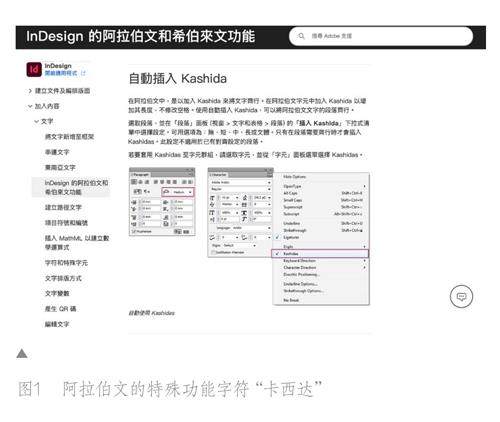The width and height of the screenshot is (500, 422).
Task: Click horizontal scale icon in Character panel
Action: click(245, 212)
